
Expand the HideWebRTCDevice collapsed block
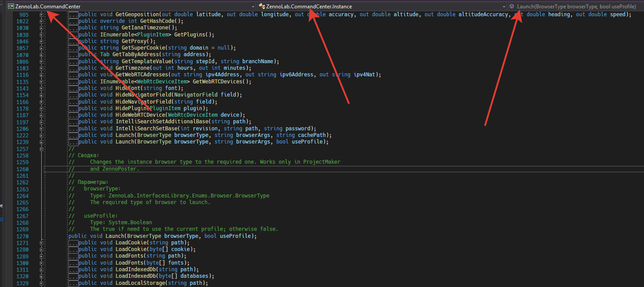(x=42, y=115)
